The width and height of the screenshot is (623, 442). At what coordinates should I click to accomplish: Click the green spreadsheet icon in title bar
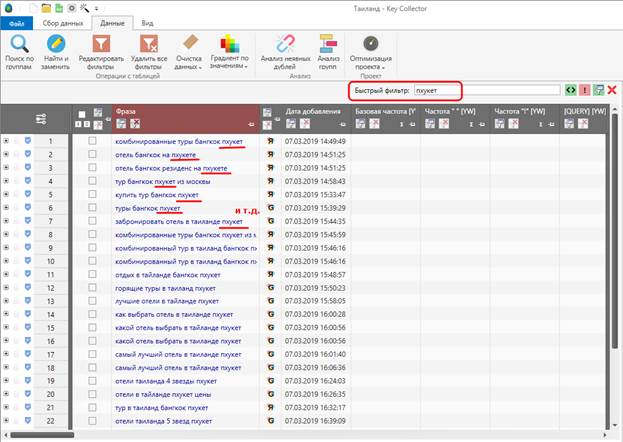[x=59, y=8]
